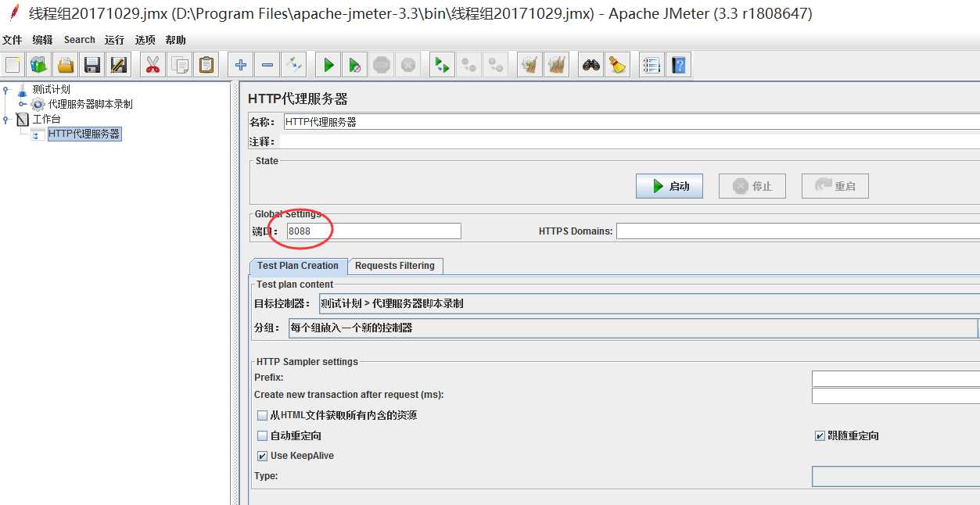Viewport: 980px width, 505px height.
Task: Click the Remote Shutdown All icon
Action: pos(496,65)
